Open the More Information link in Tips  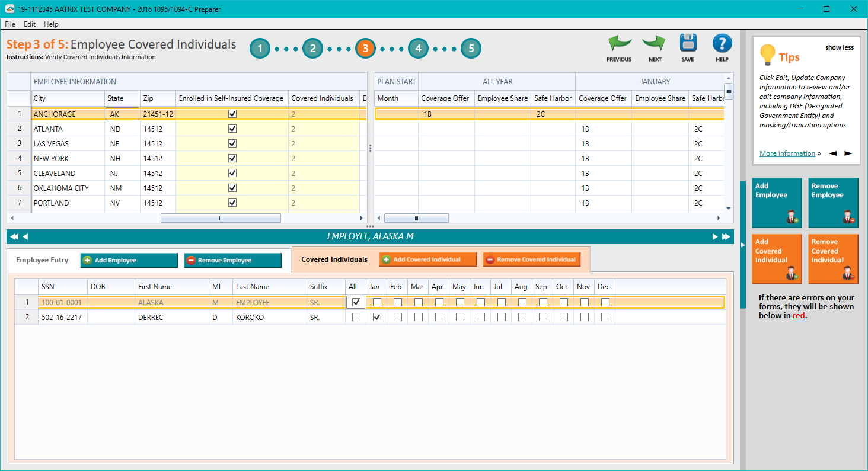point(787,153)
